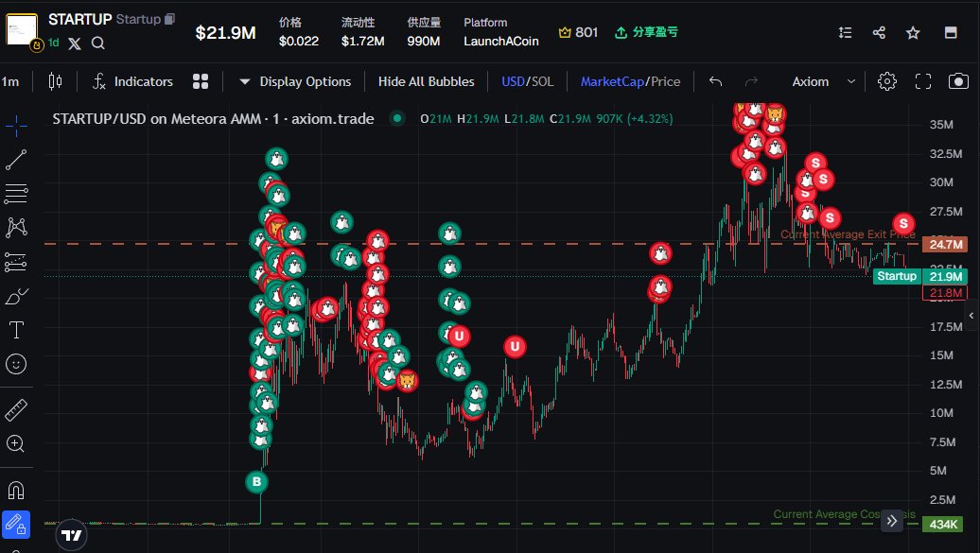Enter fullscreen chart mode
The width and height of the screenshot is (980, 553).
[x=923, y=81]
